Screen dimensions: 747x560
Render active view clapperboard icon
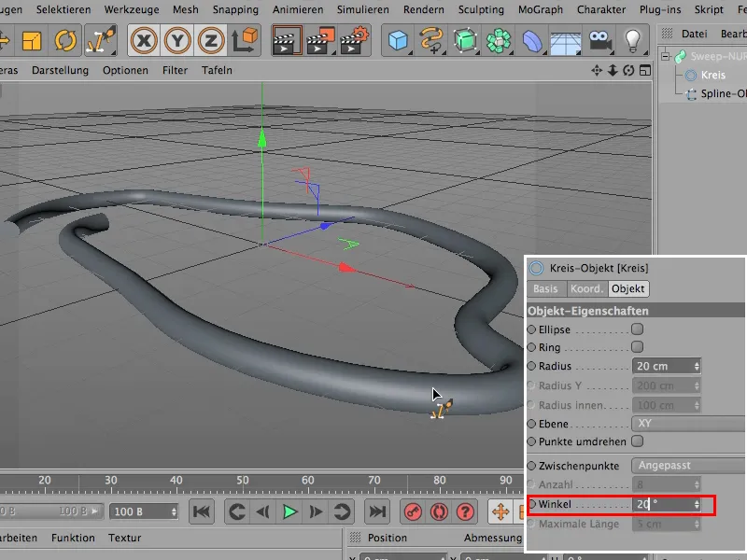pos(287,40)
